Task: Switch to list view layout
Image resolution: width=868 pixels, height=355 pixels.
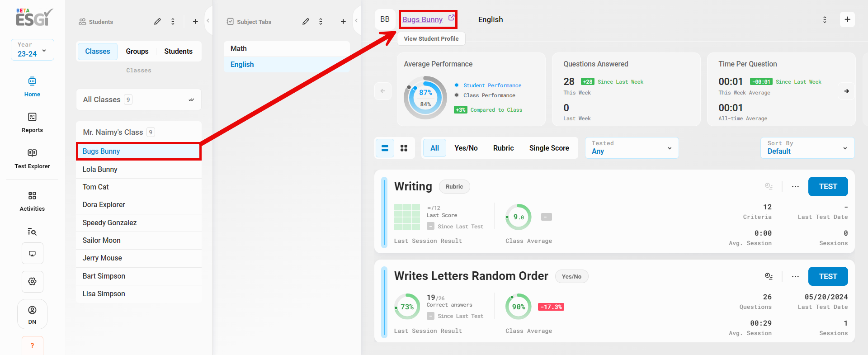Action: click(385, 148)
